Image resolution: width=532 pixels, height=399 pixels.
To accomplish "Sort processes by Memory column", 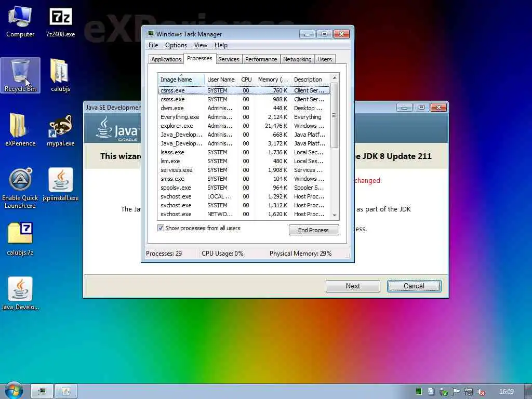I will 273,79.
